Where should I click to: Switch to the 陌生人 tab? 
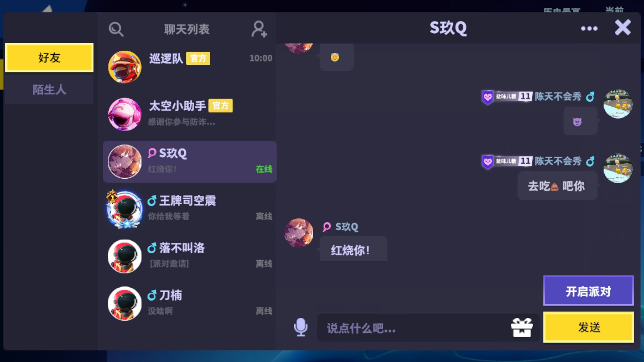coord(49,89)
